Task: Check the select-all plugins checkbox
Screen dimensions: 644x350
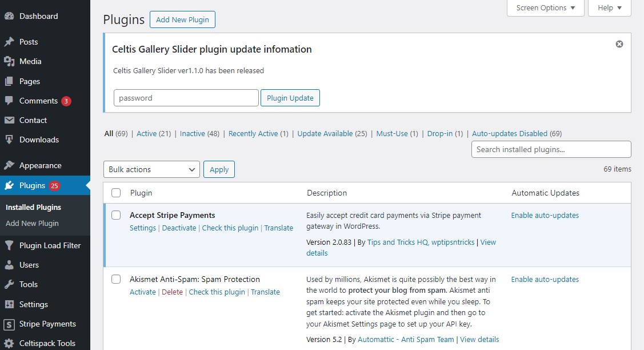Action: pos(116,193)
